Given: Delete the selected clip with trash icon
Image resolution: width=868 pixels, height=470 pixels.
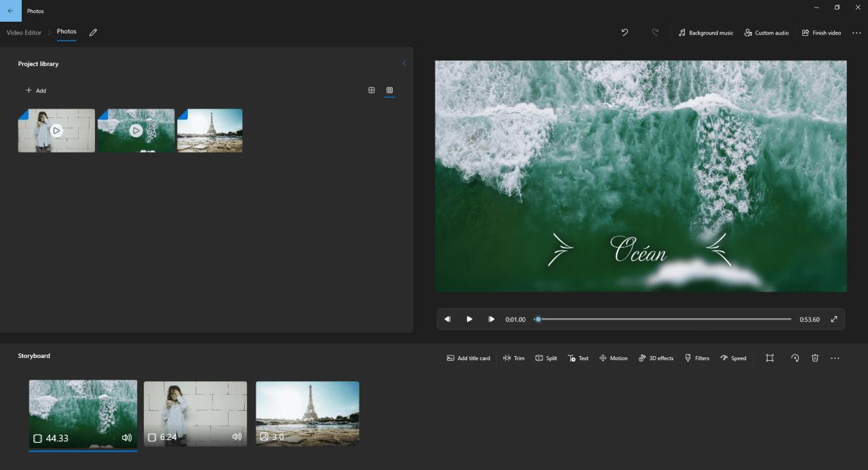Looking at the screenshot, I should tap(815, 358).
